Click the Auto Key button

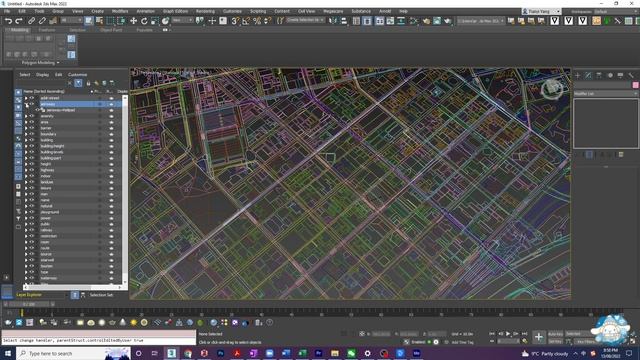coord(555,334)
